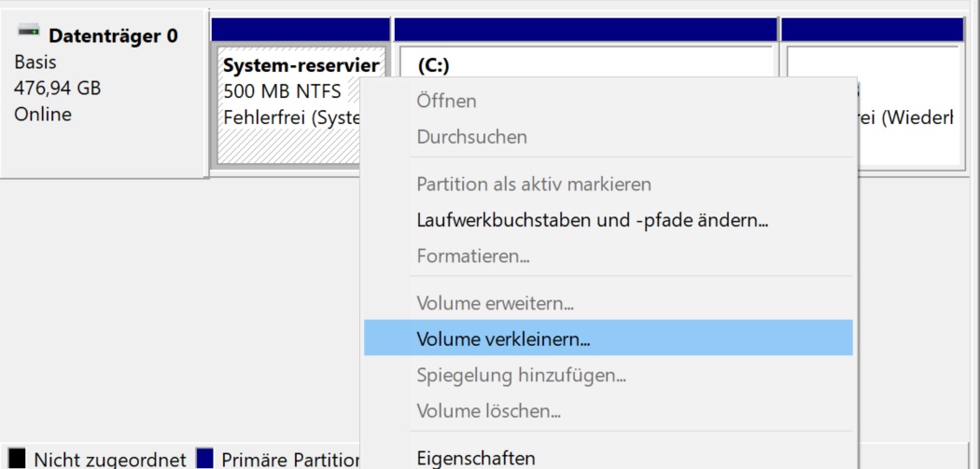Select Formatieren from the context menu
This screenshot has width=980, height=469.
(x=473, y=255)
